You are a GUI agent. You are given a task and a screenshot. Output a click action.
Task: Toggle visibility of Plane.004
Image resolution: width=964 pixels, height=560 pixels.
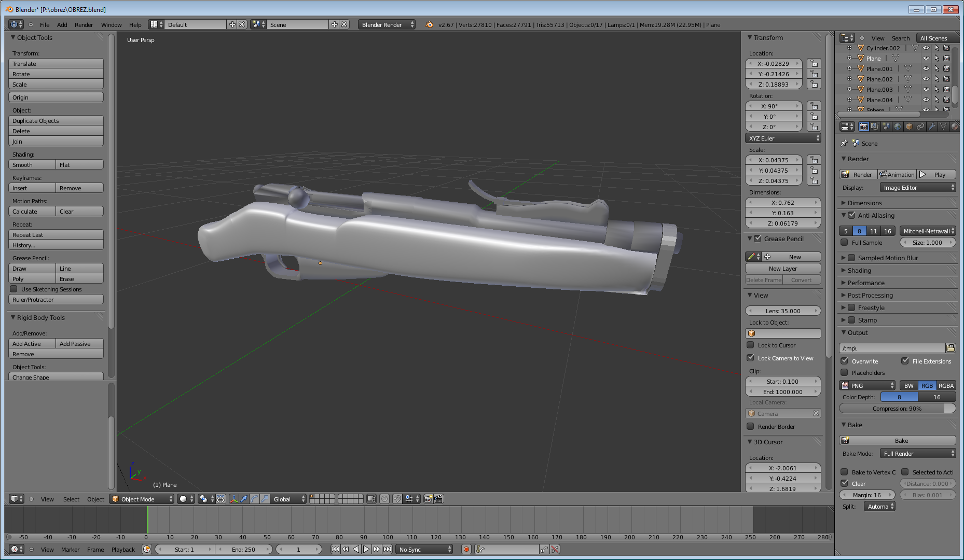pos(926,100)
